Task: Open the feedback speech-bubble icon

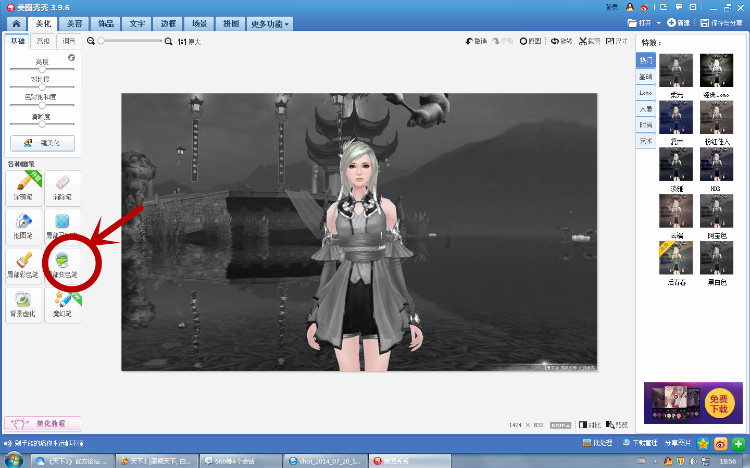Action: pos(679,7)
